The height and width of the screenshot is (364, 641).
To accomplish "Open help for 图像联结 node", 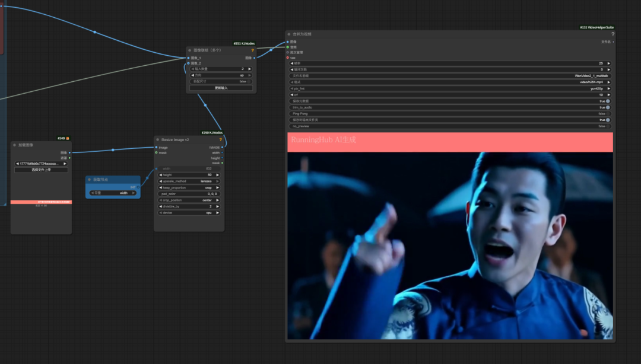I will pyautogui.click(x=253, y=50).
